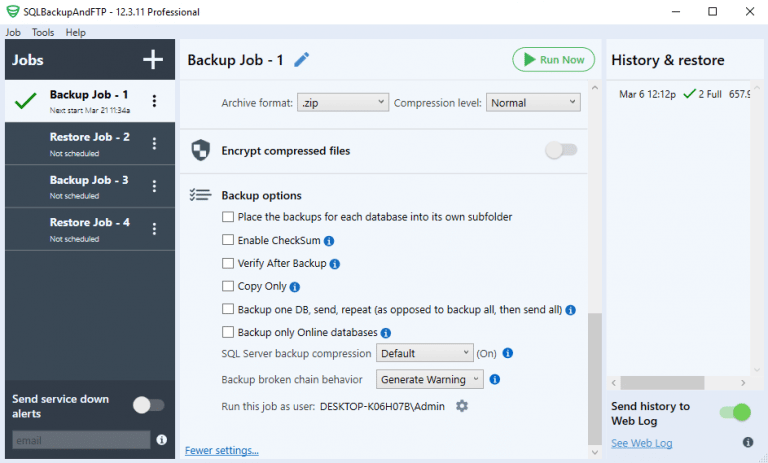Open three-dot menu for Restore Job - 4
The image size is (768, 463).
[154, 229]
